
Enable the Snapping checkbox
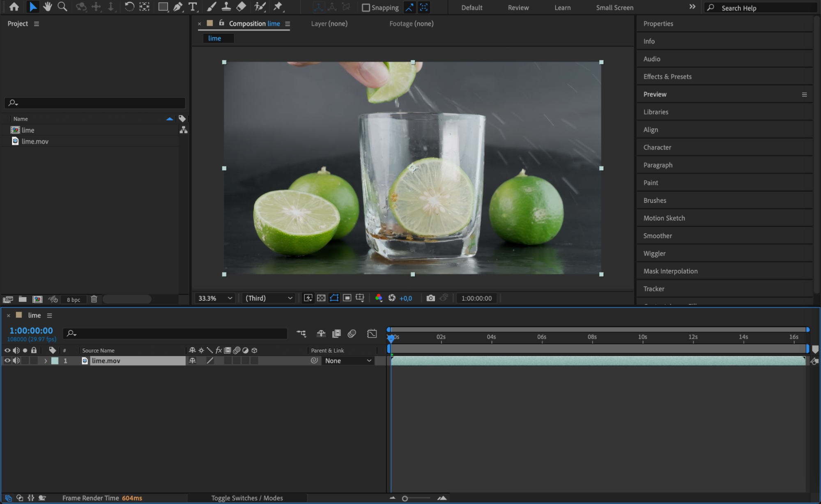click(366, 8)
